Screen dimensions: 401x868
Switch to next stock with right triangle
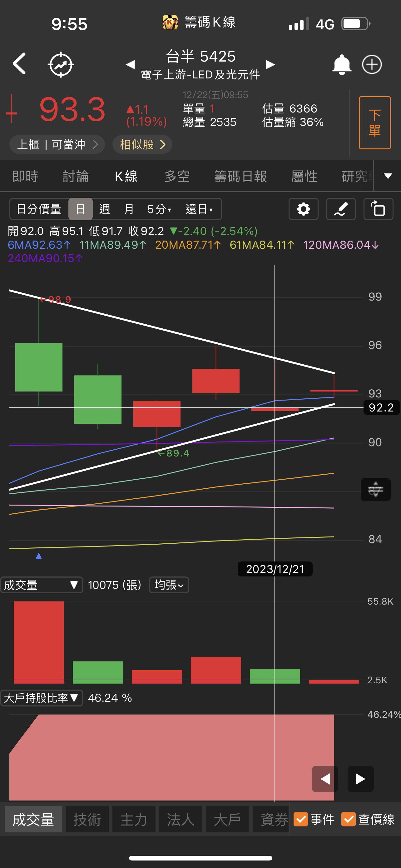[x=270, y=64]
